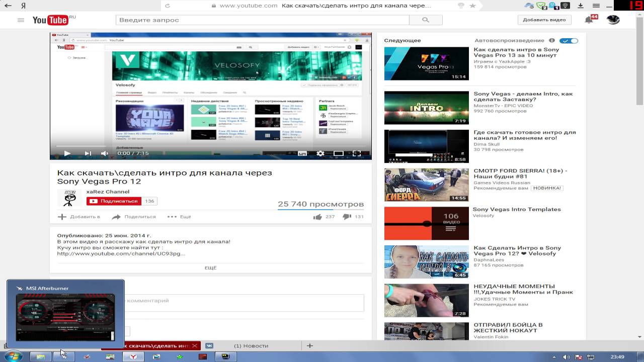Click Поделиться under the video
The width and height of the screenshot is (644, 362).
point(134,217)
